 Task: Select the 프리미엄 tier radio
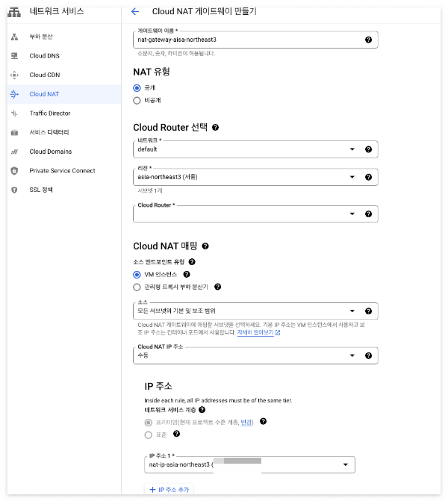(149, 423)
